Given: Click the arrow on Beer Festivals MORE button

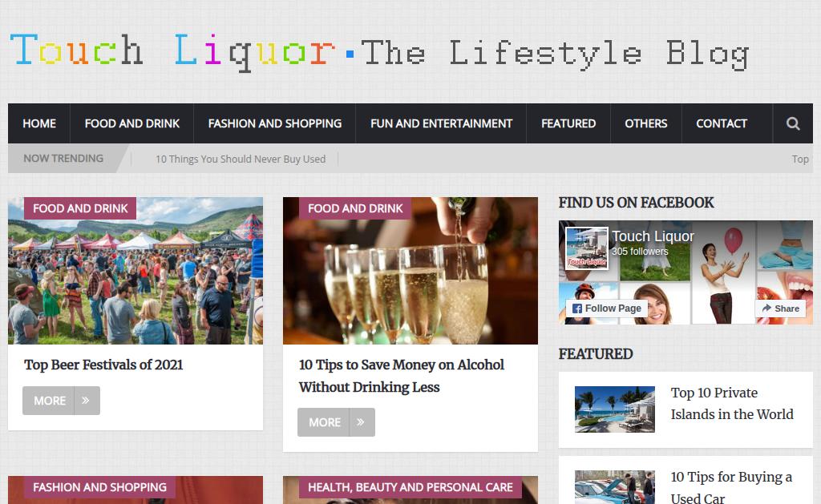Looking at the screenshot, I should (87, 401).
